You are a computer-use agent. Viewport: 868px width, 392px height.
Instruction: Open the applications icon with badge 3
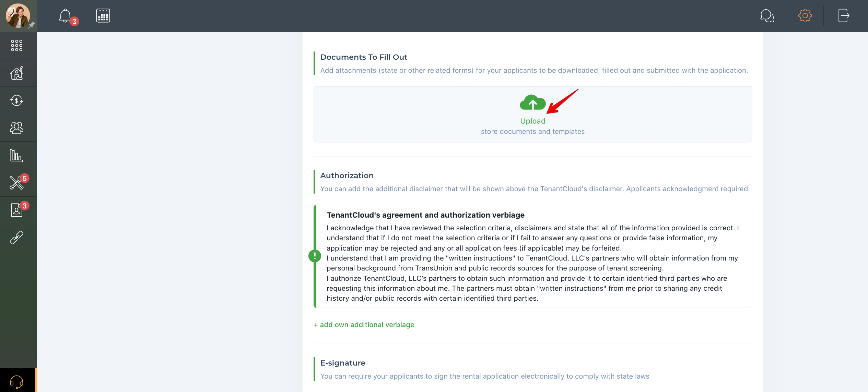(16, 210)
